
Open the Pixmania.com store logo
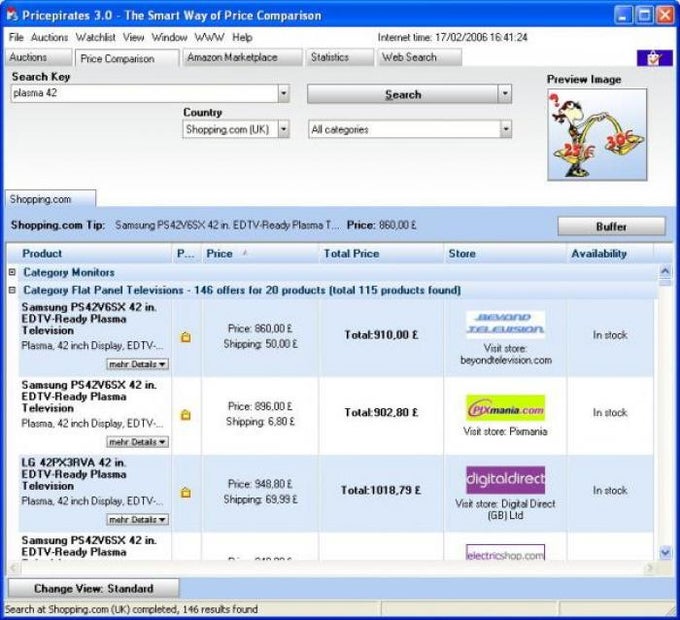coord(505,408)
